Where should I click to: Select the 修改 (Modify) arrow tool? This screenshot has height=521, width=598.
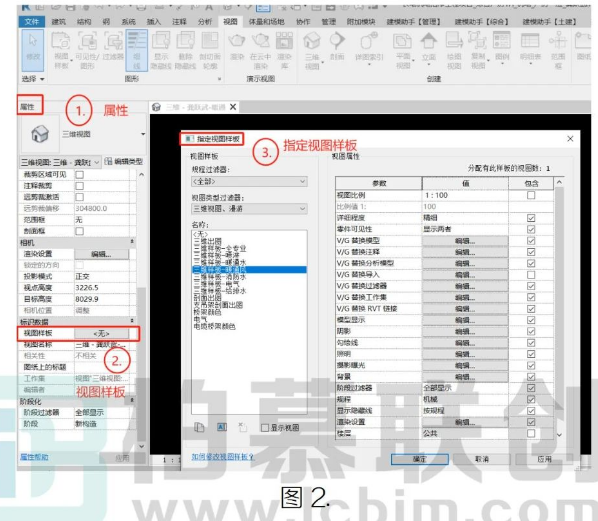tap(32, 50)
